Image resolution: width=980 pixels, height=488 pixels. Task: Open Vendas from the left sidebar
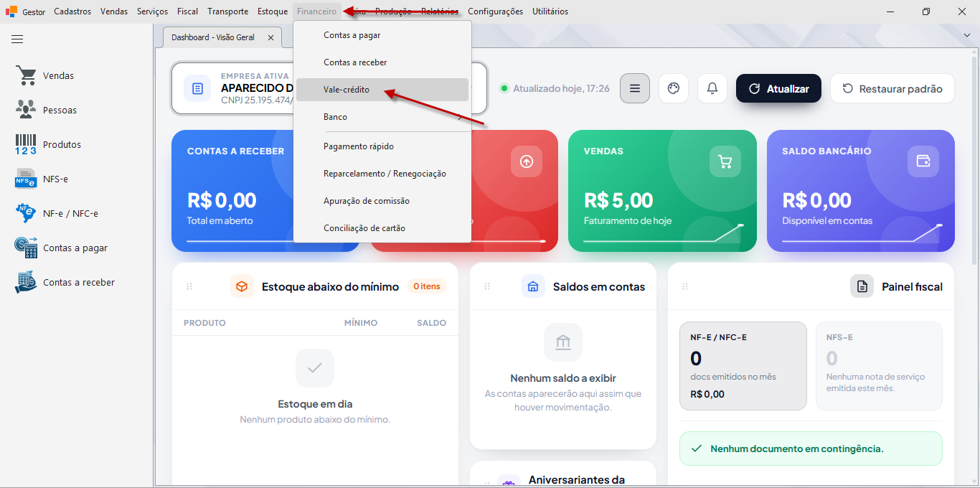click(44, 75)
